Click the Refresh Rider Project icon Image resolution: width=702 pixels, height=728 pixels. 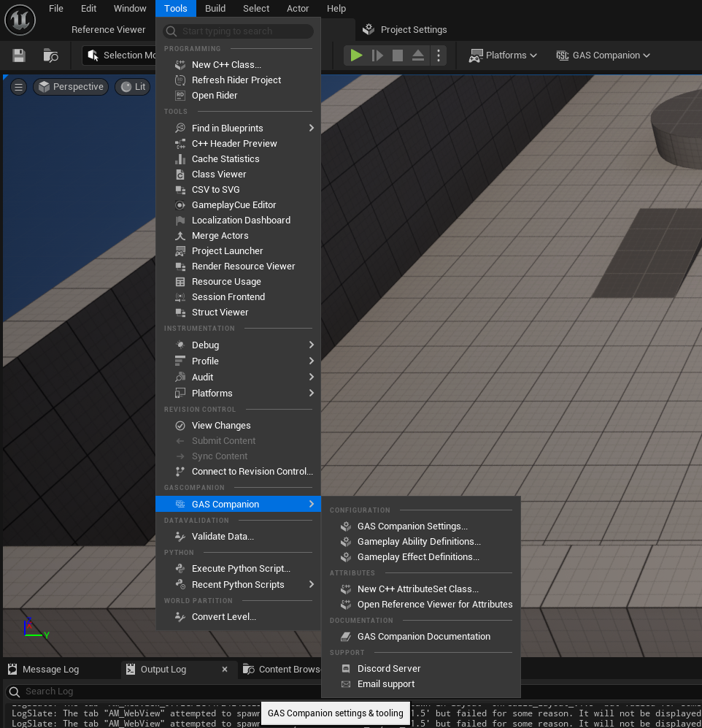point(180,80)
